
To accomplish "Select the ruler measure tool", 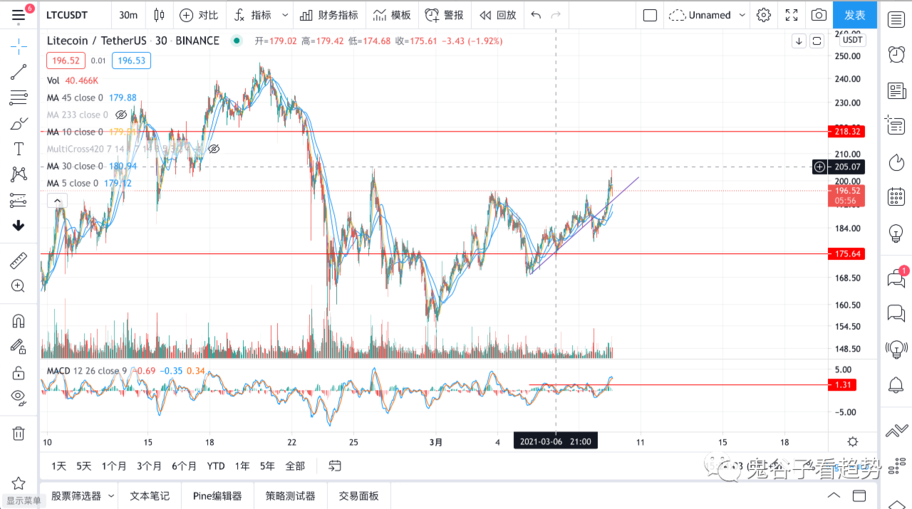I will [18, 260].
